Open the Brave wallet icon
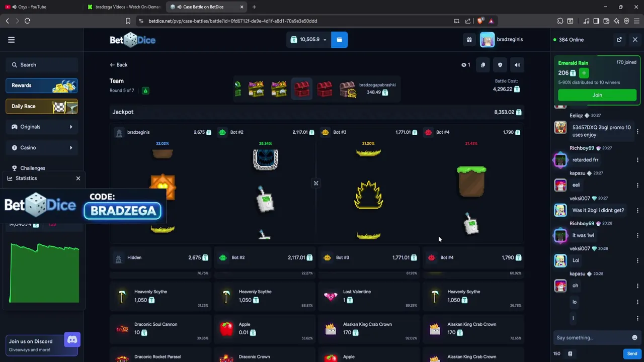This screenshot has height=362, width=644. point(606,21)
